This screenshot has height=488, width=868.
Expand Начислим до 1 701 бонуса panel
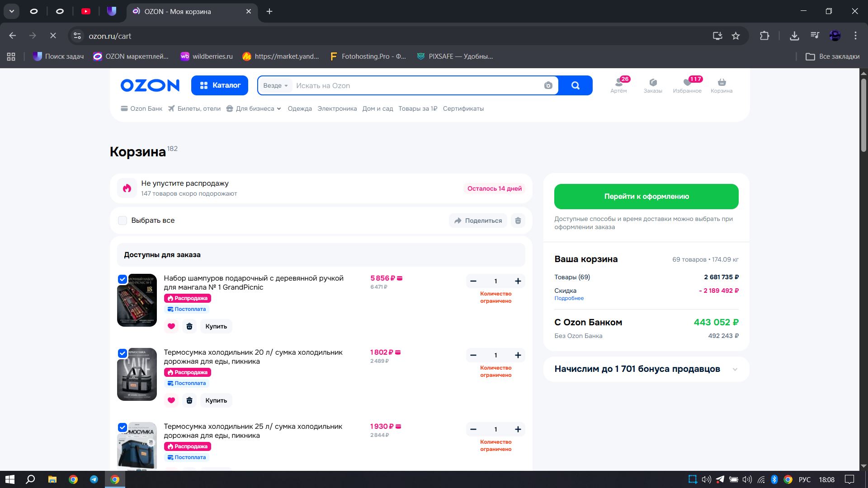coord(735,369)
